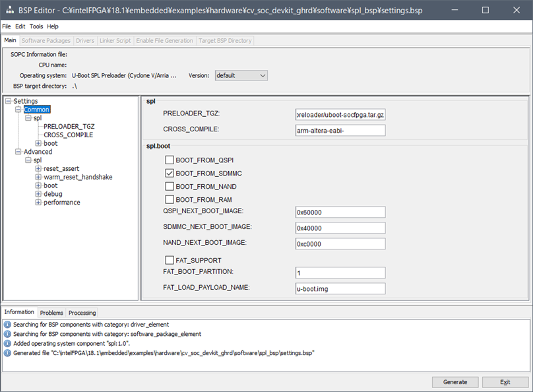
Task: Toggle the FAT_SUPPORT checkbox
Action: (170, 260)
